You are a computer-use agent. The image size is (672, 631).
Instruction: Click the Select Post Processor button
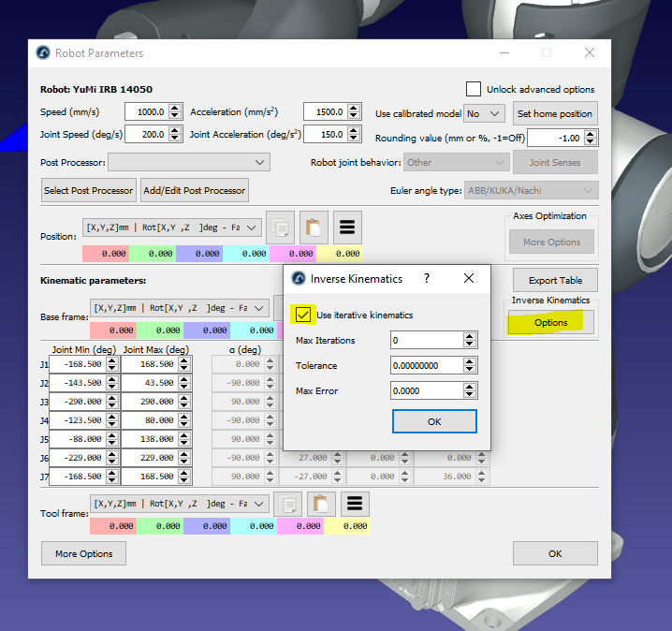click(89, 190)
